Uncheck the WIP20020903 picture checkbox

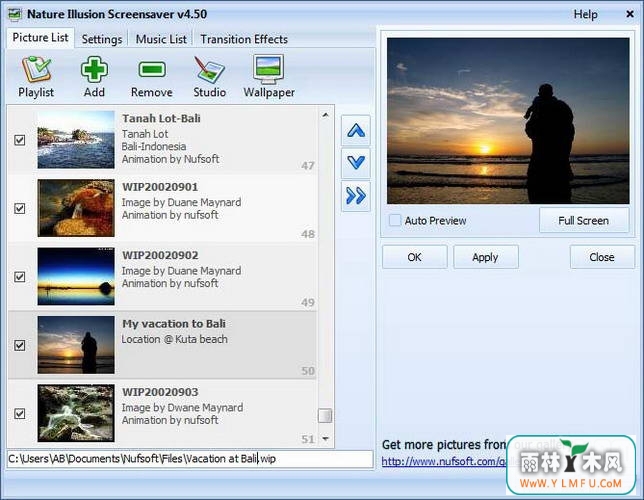coord(19,413)
